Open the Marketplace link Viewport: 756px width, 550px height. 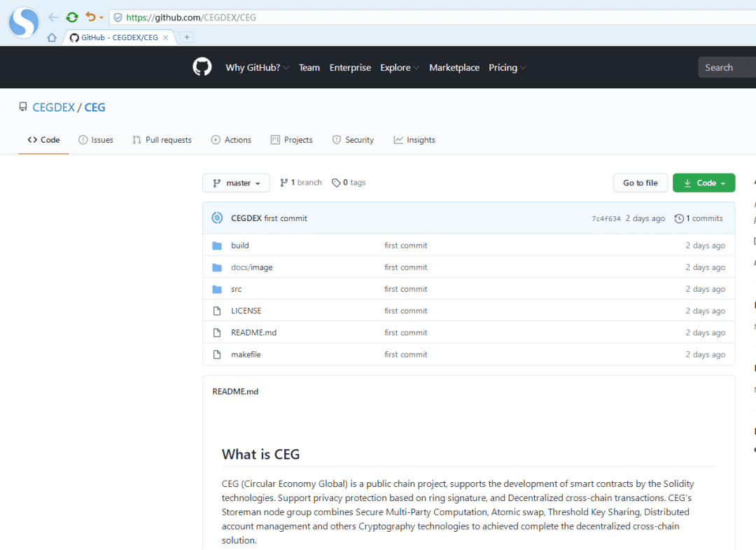click(x=454, y=67)
